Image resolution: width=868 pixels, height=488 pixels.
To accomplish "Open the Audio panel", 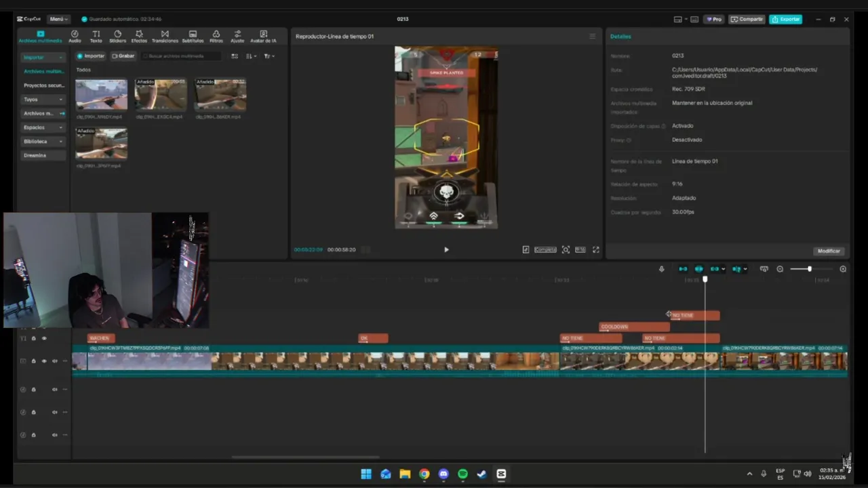I will tap(75, 37).
